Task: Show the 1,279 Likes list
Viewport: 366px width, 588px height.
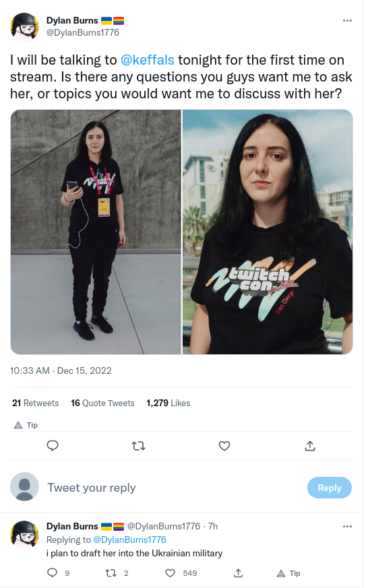Action: coord(169,403)
